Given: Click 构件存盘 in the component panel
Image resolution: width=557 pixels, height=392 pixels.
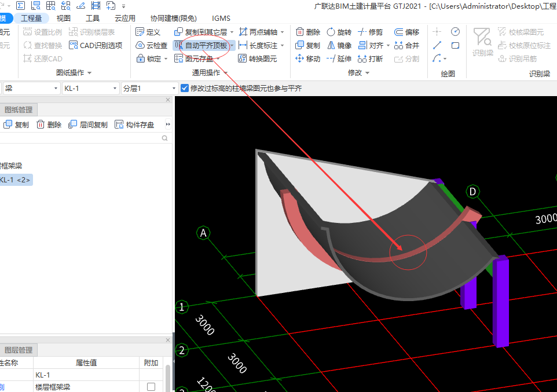Looking at the screenshot, I should tap(134, 124).
